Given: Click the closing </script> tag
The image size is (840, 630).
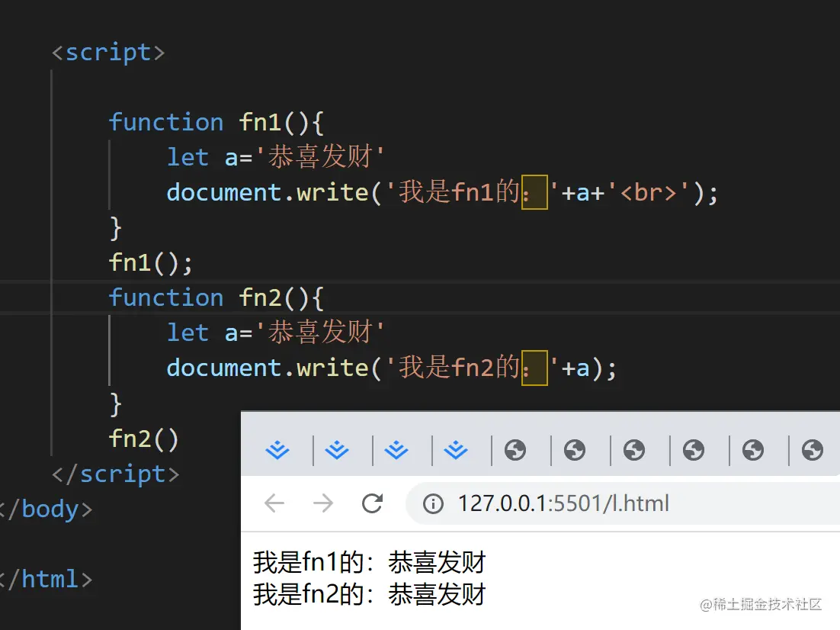Looking at the screenshot, I should 116,474.
